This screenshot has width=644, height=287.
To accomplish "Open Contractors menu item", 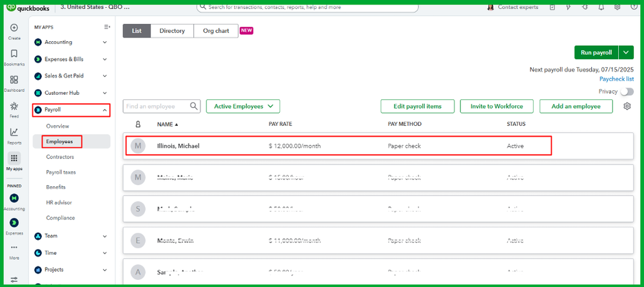I will (60, 157).
